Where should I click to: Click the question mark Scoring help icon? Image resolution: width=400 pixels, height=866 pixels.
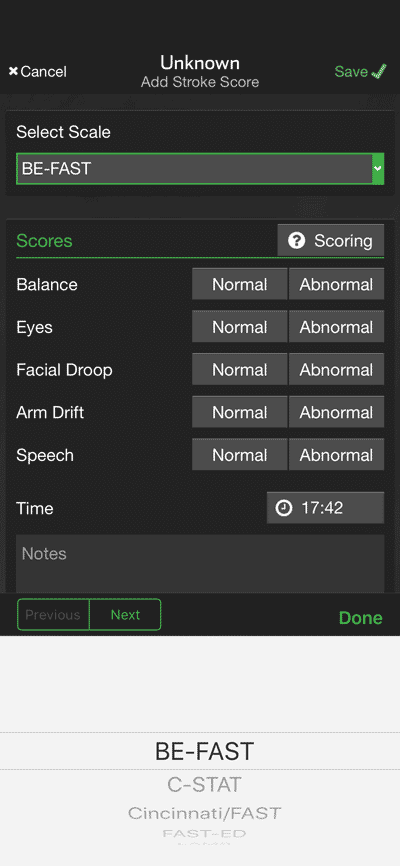[x=297, y=241]
